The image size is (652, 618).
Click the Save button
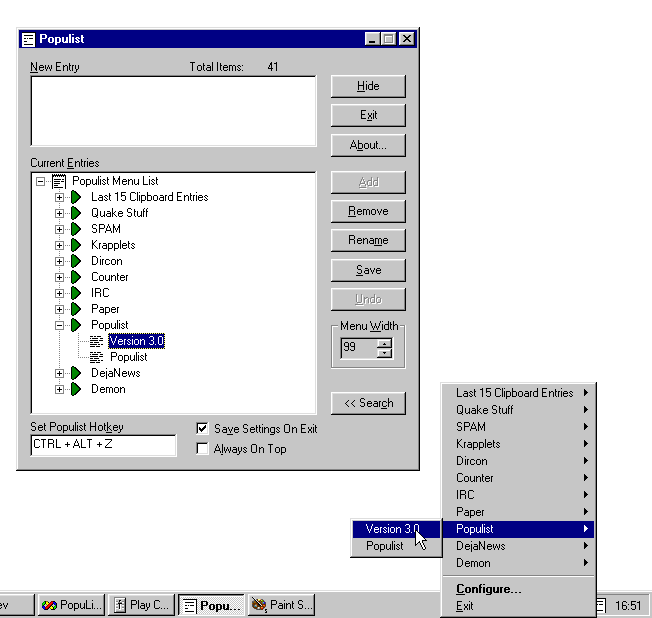click(368, 270)
